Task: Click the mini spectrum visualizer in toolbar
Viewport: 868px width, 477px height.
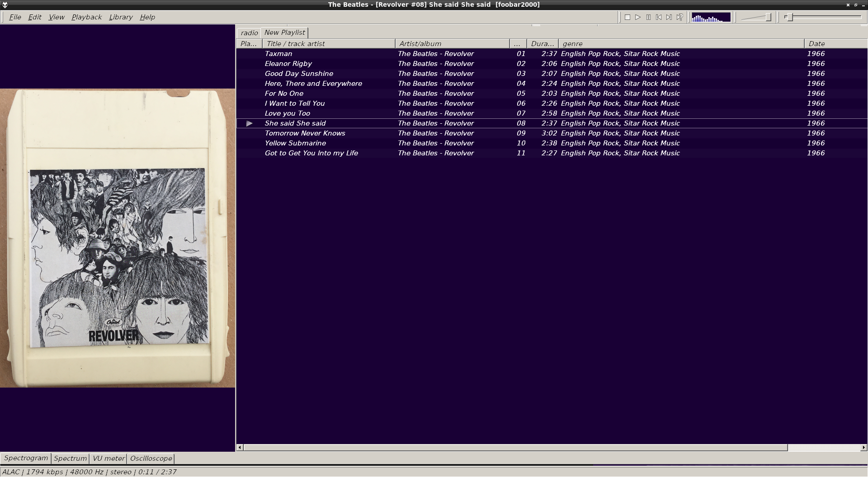Action: coord(711,17)
